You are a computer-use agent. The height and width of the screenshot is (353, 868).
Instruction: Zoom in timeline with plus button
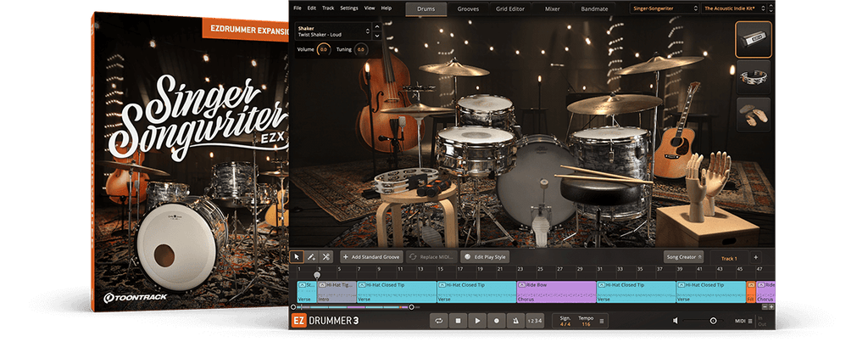coord(771,307)
